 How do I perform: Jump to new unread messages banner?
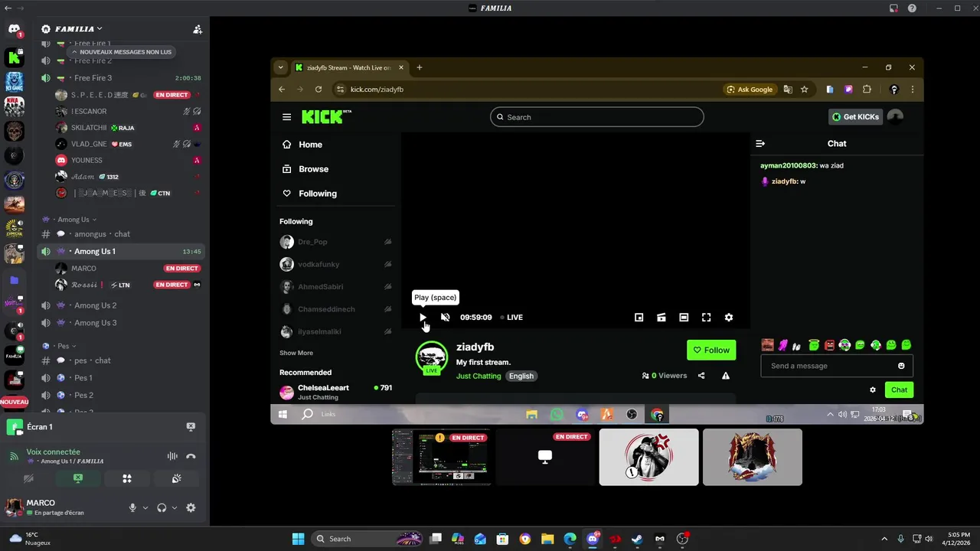[121, 52]
